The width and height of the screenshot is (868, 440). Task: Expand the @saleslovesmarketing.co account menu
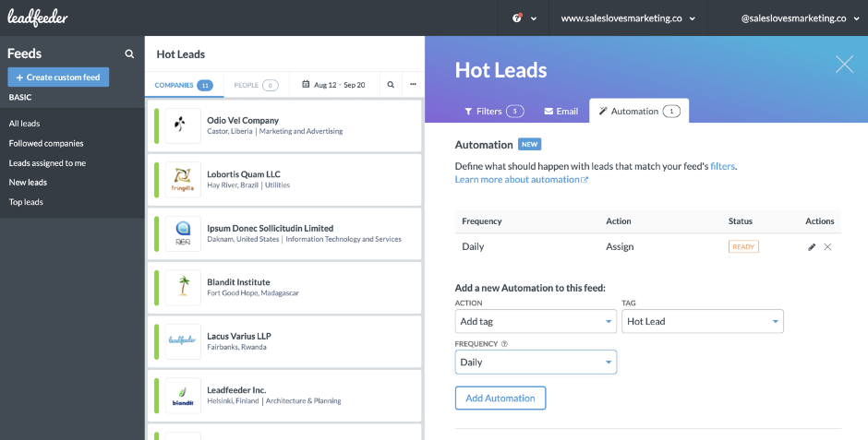click(801, 18)
